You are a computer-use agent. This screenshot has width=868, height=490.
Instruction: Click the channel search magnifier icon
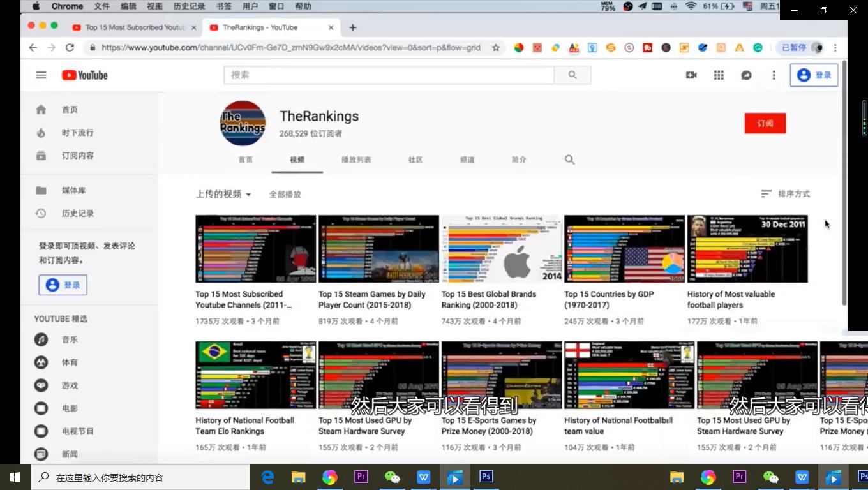point(570,160)
